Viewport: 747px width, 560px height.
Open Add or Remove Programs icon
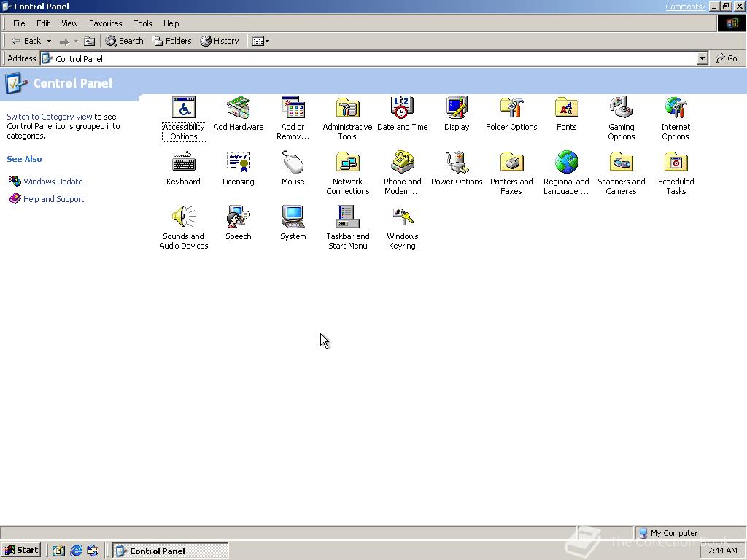coord(293,119)
